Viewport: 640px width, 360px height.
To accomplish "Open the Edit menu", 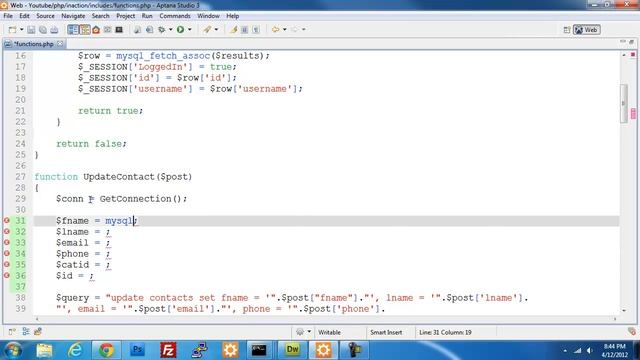I will tap(24, 16).
